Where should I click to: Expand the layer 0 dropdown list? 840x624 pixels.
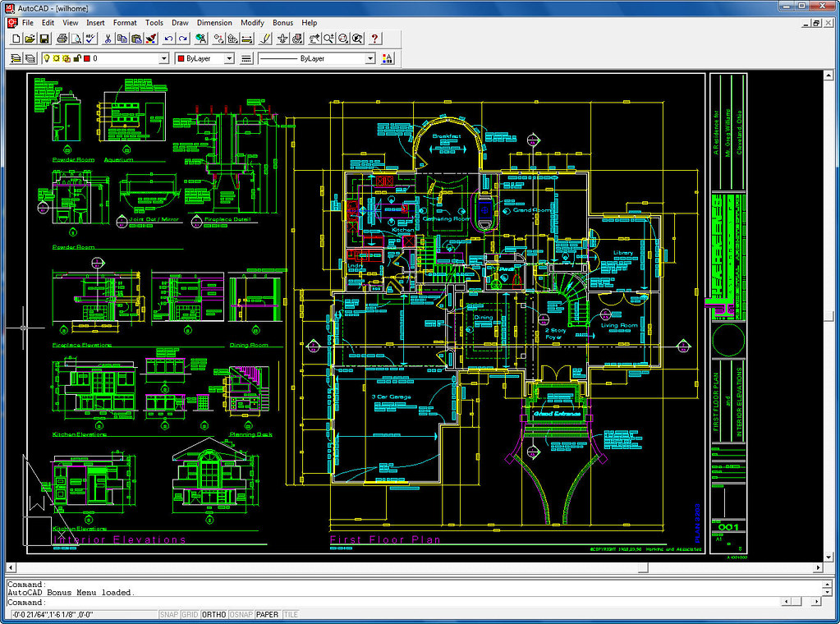point(163,59)
